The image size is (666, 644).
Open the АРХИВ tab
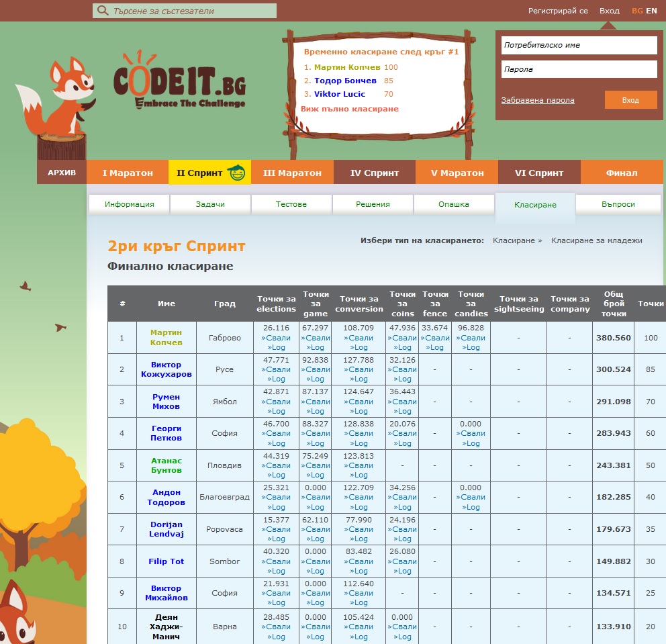pyautogui.click(x=62, y=173)
